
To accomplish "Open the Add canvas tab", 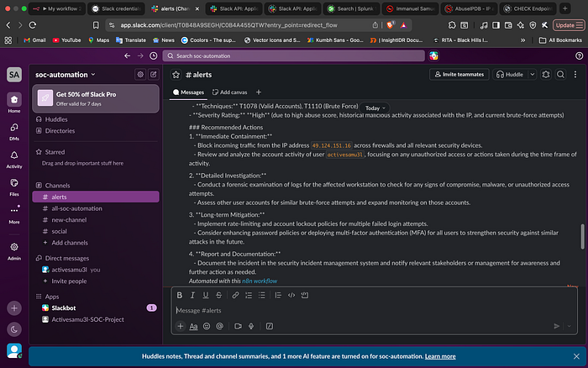I will [230, 92].
